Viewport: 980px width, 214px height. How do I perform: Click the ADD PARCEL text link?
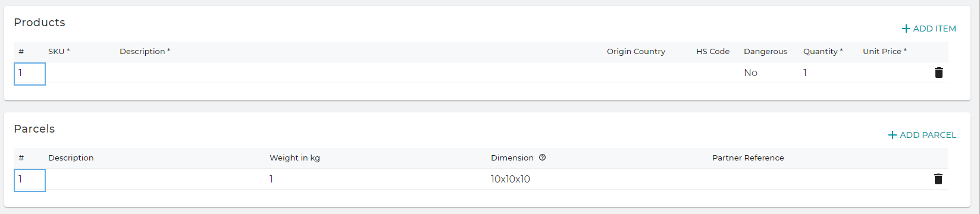928,135
